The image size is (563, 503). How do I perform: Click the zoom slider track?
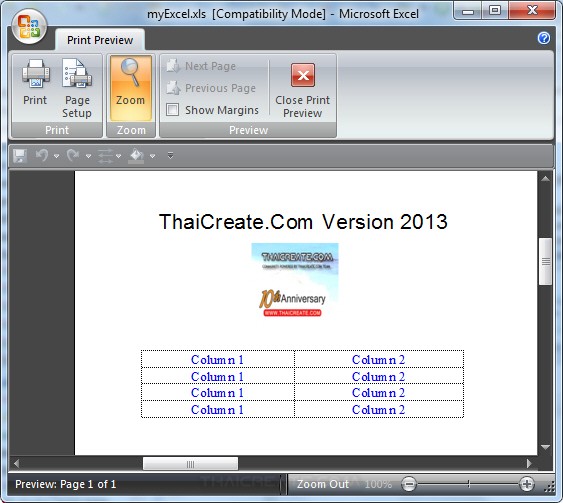pos(468,484)
